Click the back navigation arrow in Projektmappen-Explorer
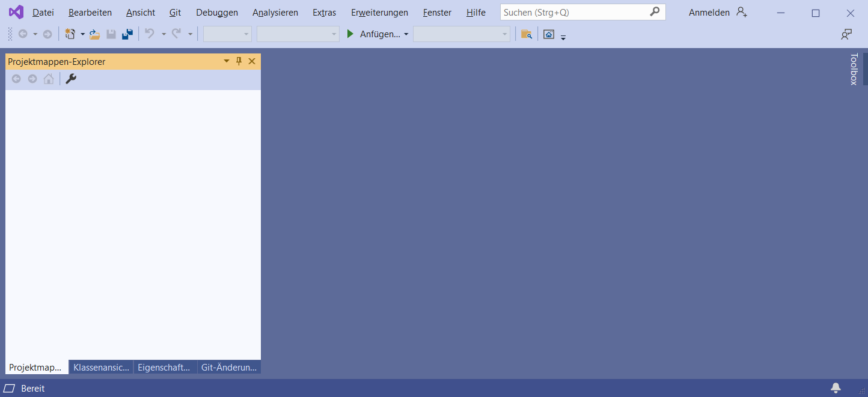This screenshot has height=397, width=868. click(x=16, y=79)
